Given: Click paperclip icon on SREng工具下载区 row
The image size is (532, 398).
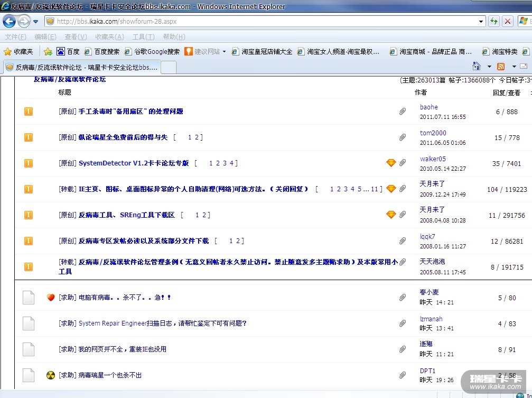Looking at the screenshot, I should (403, 215).
